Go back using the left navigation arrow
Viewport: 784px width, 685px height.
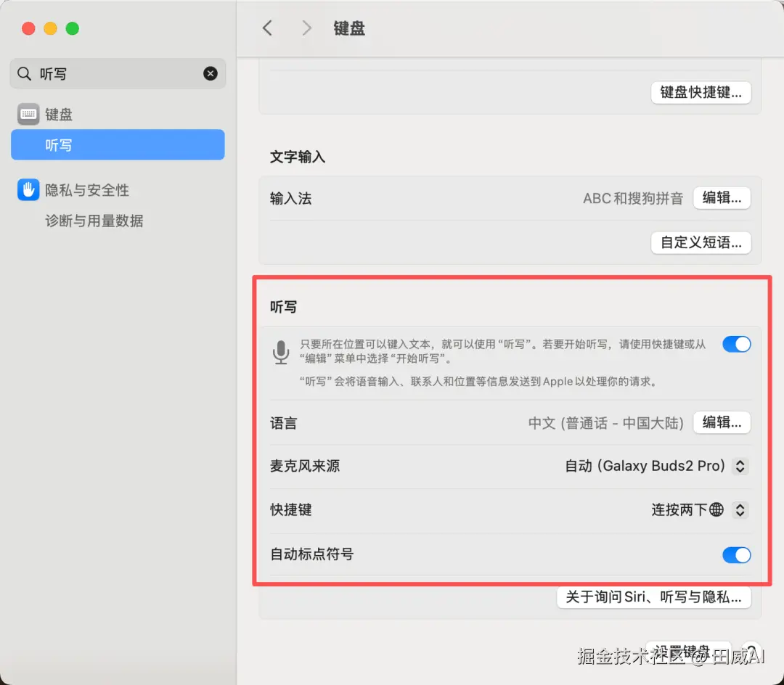coord(267,28)
